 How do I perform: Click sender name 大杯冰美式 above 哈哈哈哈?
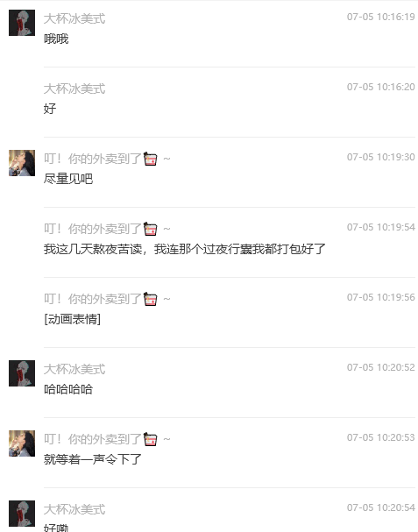coord(74,369)
